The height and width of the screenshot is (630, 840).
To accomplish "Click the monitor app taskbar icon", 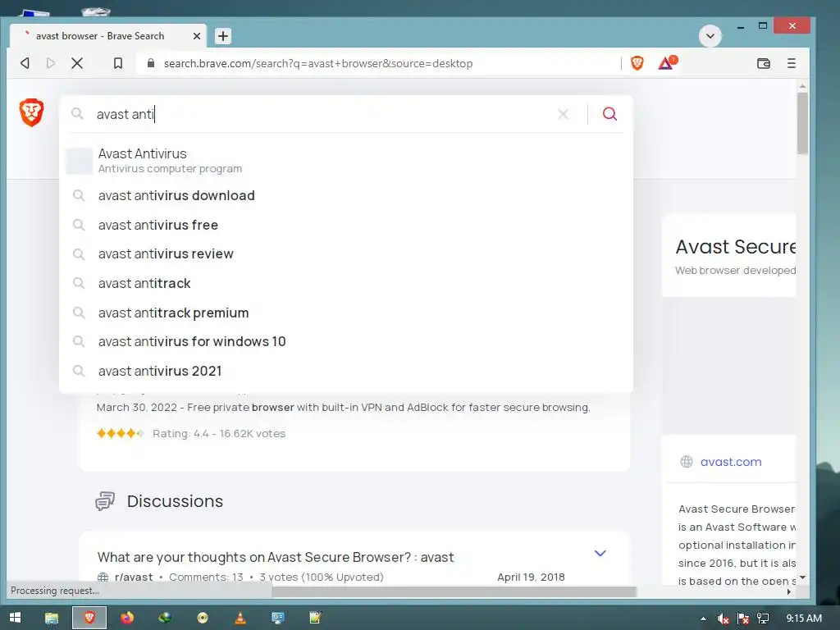I will [x=277, y=618].
